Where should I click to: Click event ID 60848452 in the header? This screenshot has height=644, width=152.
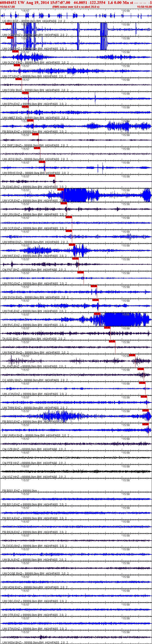click(x=9, y=3)
